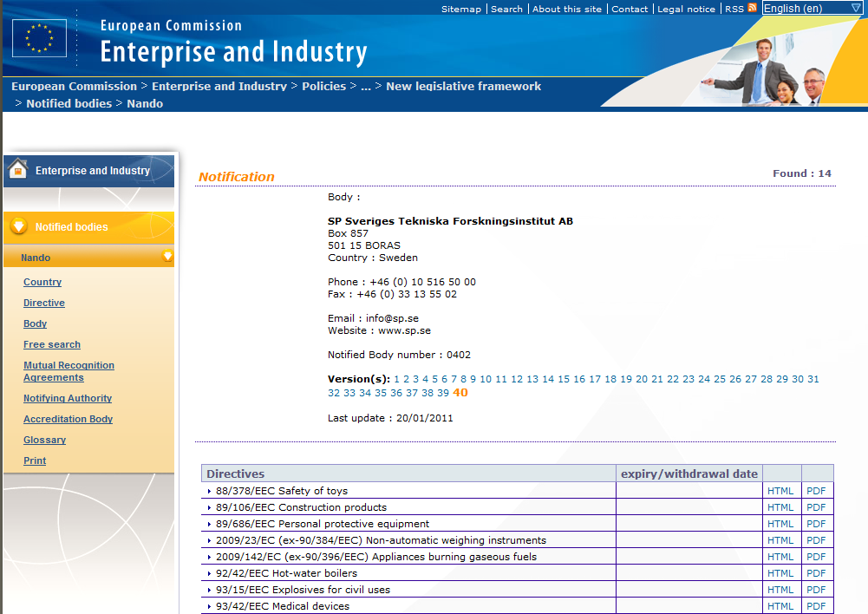Viewport: 868px width, 614px height.
Task: Open the RSS feed icon
Action: point(752,8)
